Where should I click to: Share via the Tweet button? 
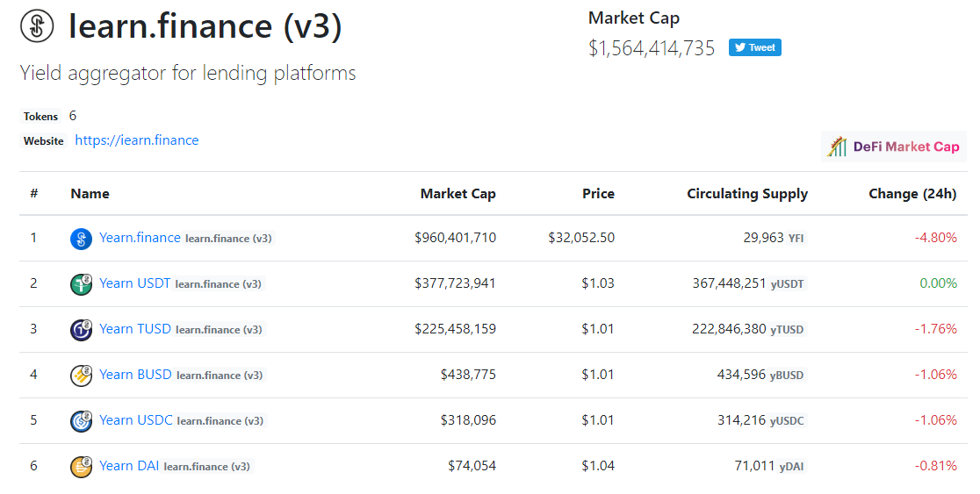coord(755,47)
